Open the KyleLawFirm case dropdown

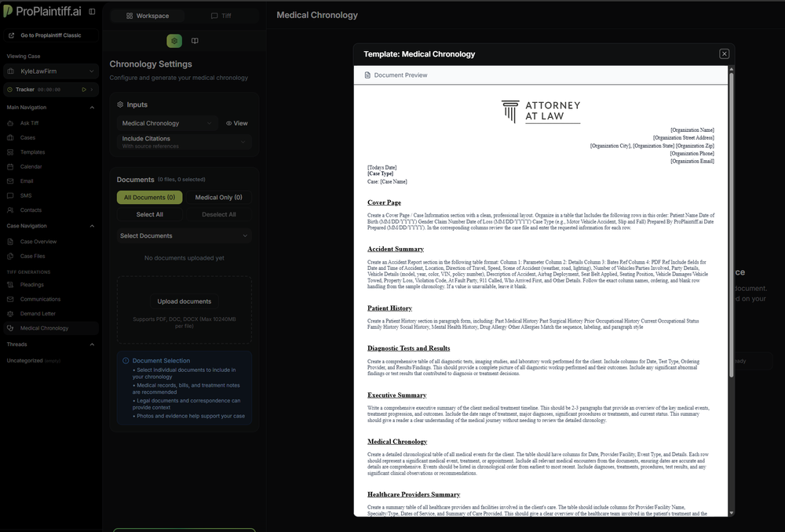coord(50,71)
